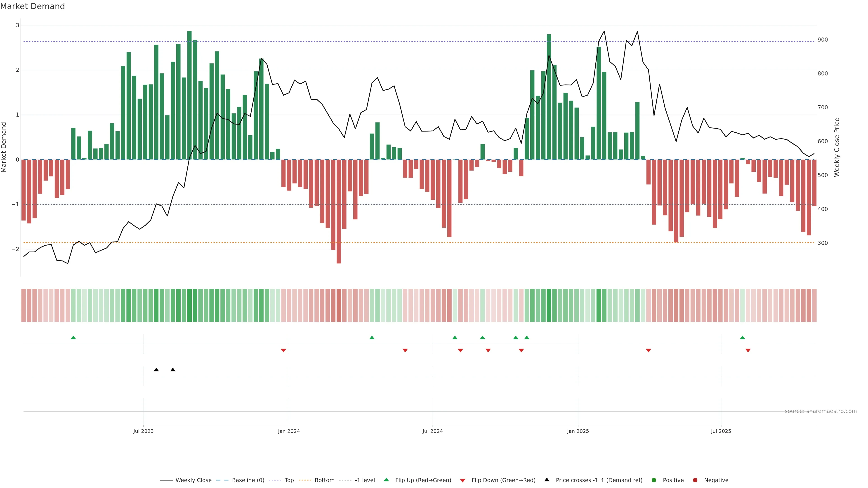Click green Positive legend circle
Screen dimensions: 868x488
(x=654, y=480)
